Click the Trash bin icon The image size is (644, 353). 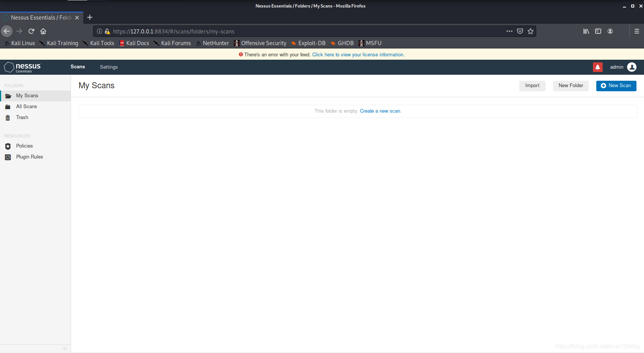[x=8, y=118]
